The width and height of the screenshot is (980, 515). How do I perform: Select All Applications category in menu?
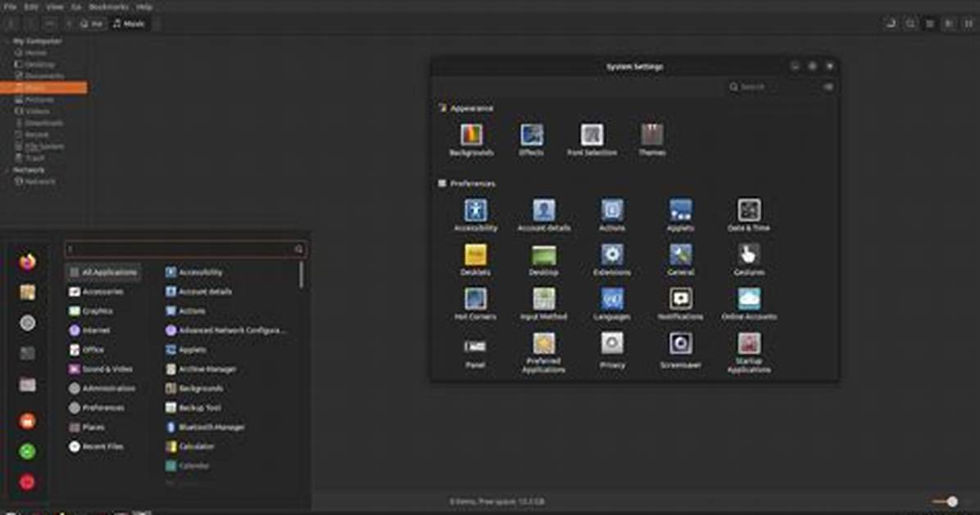coord(103,272)
